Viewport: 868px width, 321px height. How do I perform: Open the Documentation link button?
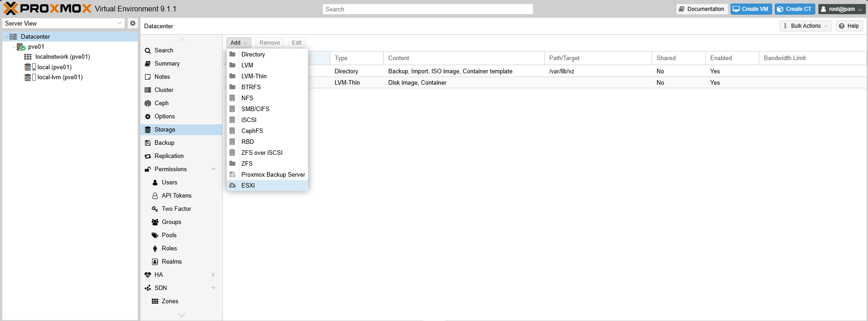point(702,9)
